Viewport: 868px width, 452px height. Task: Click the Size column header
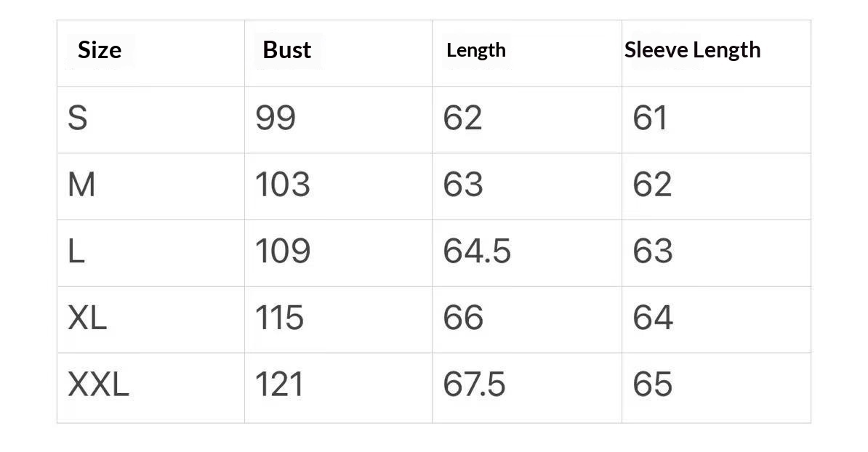click(100, 50)
